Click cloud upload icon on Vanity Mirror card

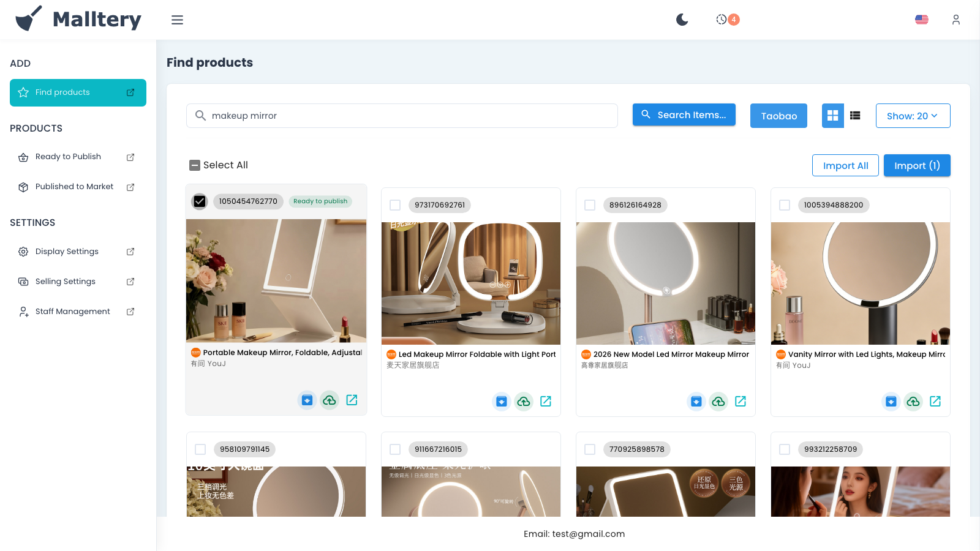913,402
